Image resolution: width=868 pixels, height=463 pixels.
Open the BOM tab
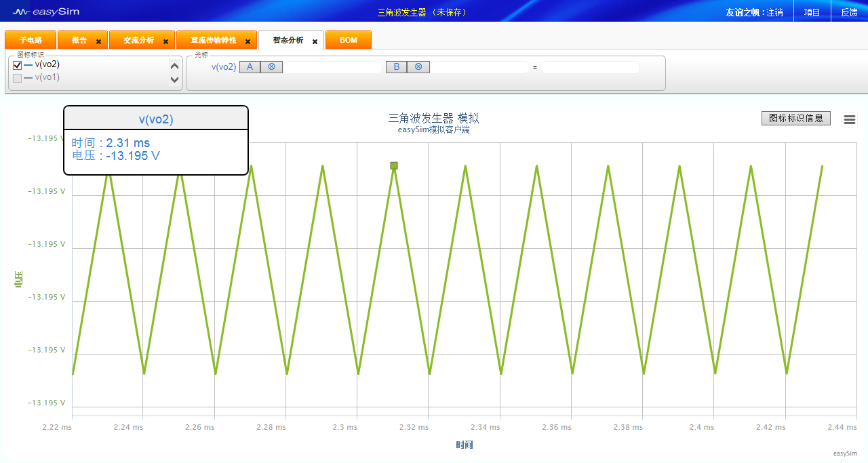pos(349,40)
